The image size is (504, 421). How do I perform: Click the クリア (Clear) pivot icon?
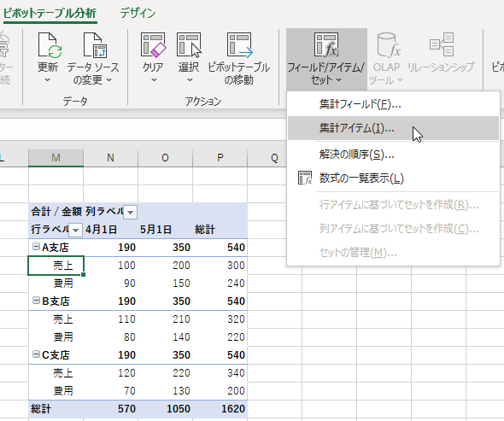point(153,45)
